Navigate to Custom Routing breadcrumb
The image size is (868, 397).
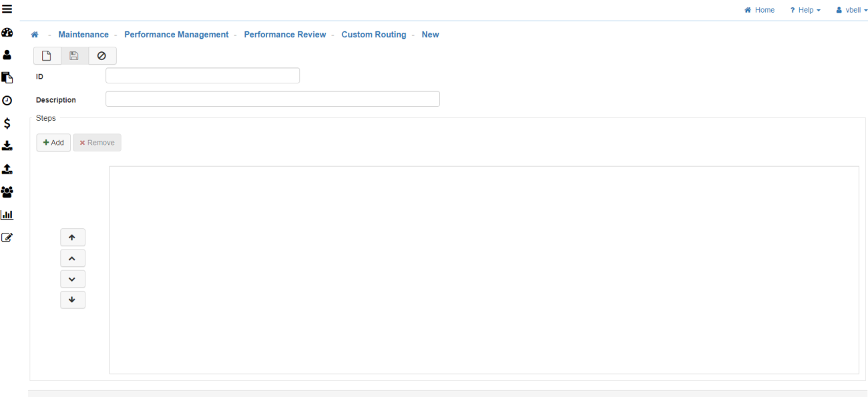373,35
